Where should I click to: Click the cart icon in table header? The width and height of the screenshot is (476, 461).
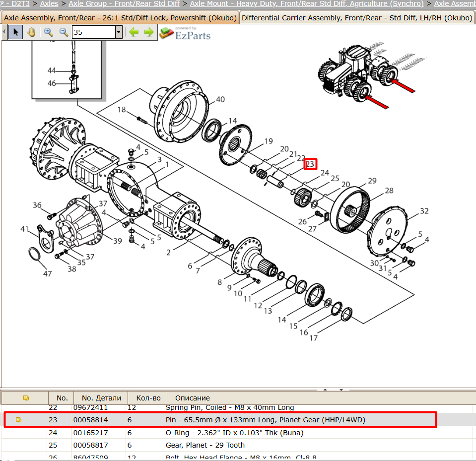coord(26,398)
